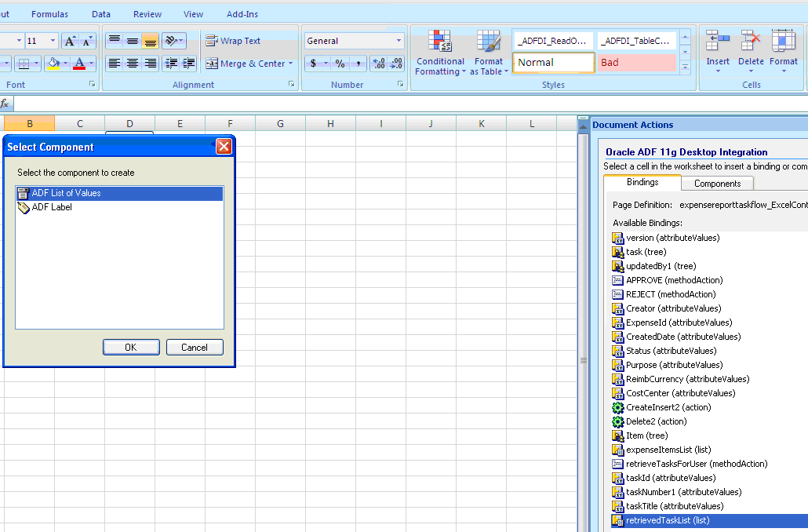Toggle center horizontal alignment
The width and height of the screenshot is (808, 532).
tap(133, 64)
